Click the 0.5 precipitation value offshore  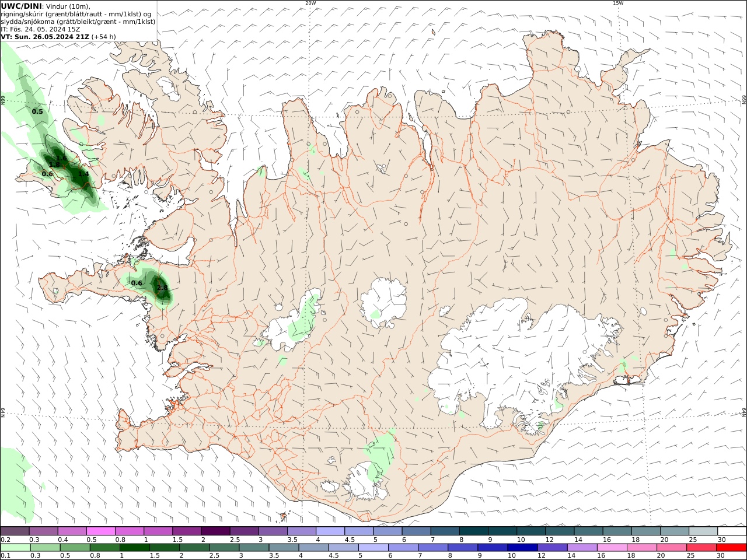[x=37, y=111]
